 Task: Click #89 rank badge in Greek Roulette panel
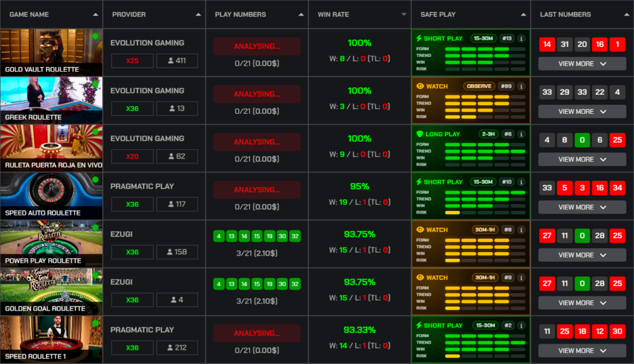click(506, 86)
